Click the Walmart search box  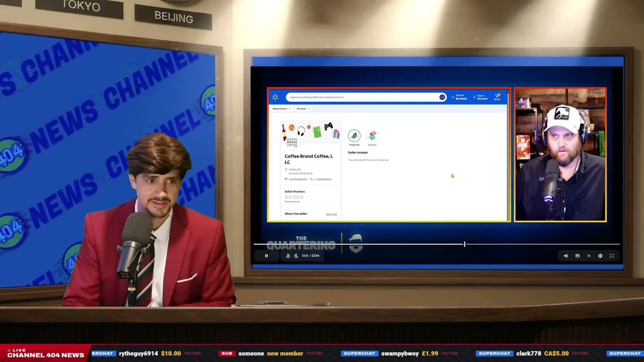pyautogui.click(x=366, y=97)
